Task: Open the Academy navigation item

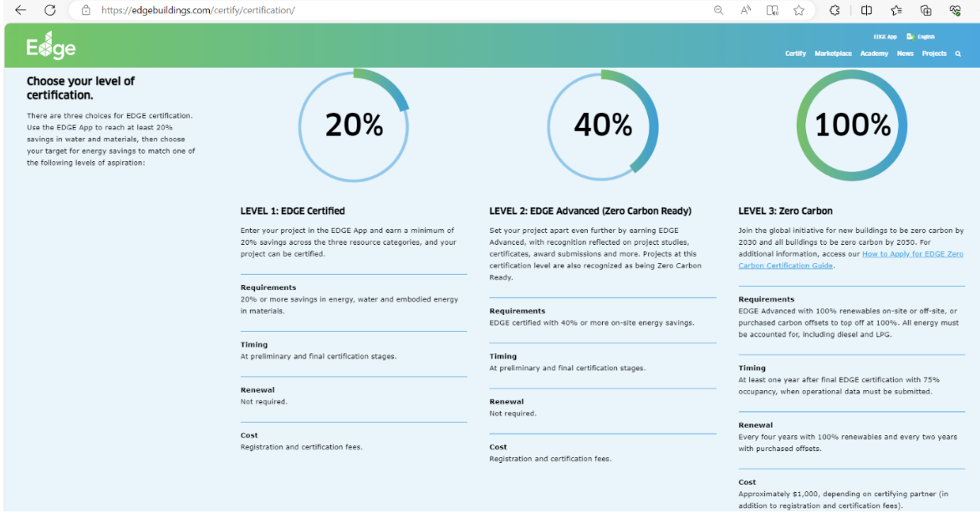Action: (874, 53)
